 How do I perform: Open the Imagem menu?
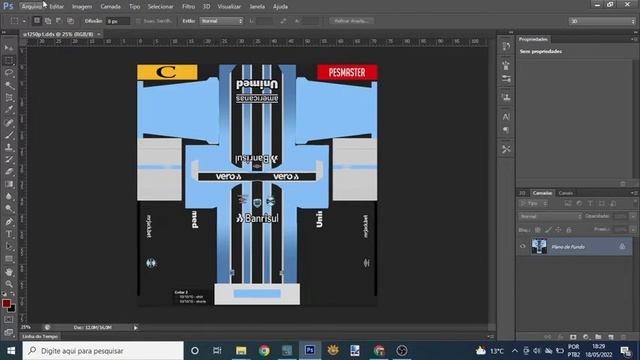82,7
